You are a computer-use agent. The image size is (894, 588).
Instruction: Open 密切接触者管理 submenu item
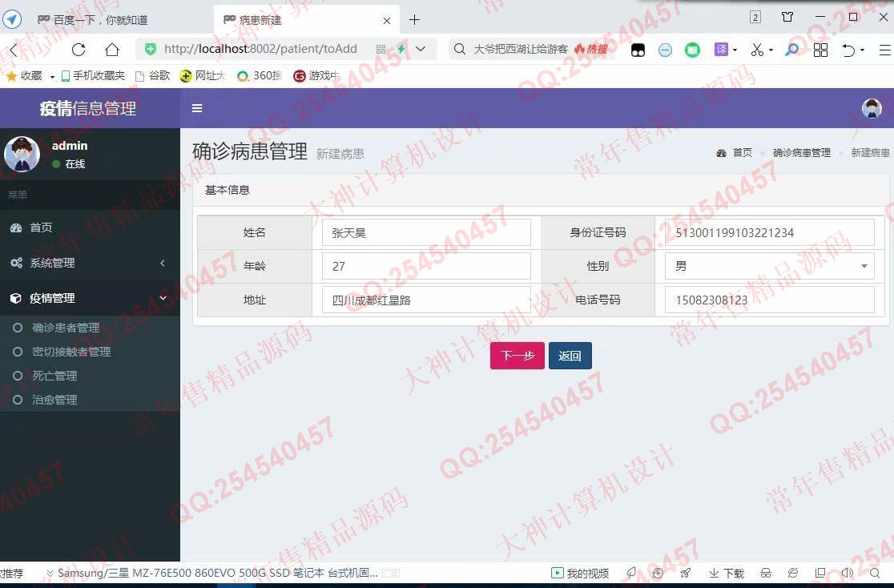point(71,352)
